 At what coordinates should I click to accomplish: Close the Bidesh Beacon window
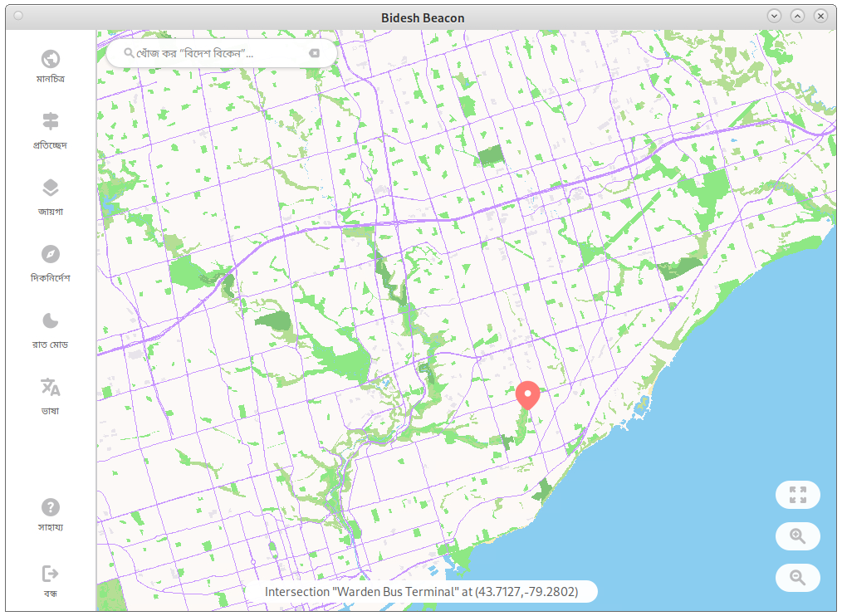point(820,16)
